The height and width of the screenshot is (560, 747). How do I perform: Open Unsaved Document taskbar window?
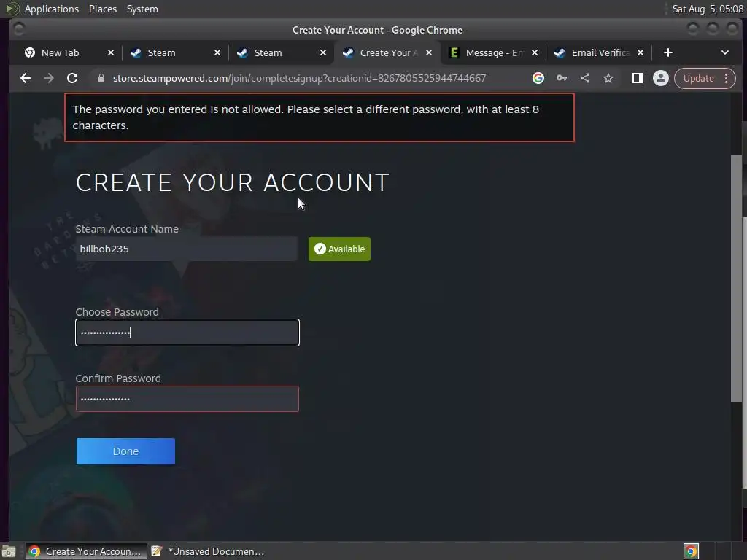point(209,551)
